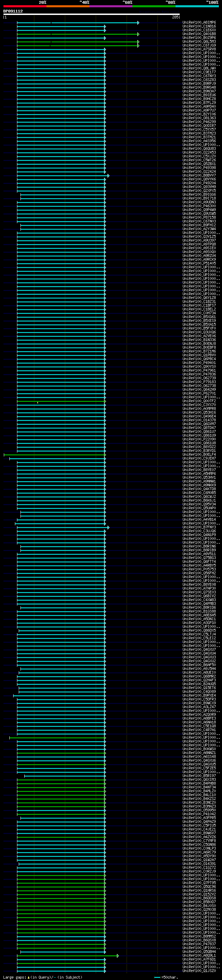This screenshot has height=980, width=222.
Task: Select the UniRef100_A0MPR8 label
Action: point(199,408)
